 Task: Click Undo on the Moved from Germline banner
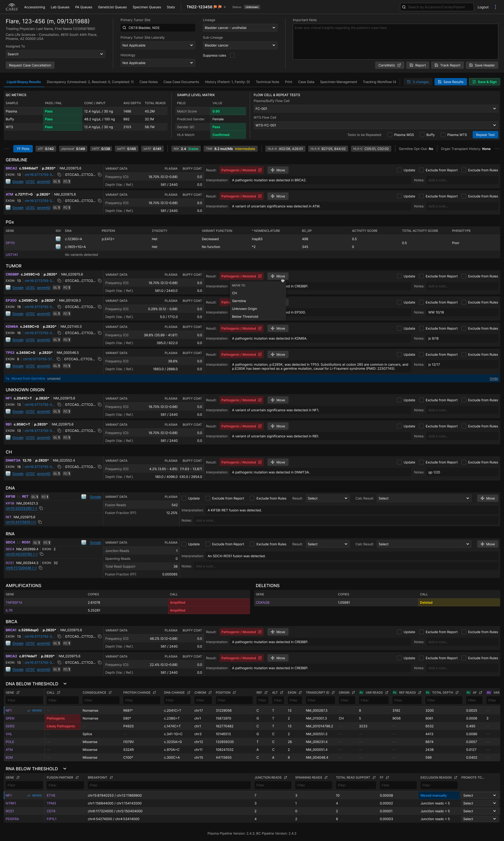coord(494,378)
